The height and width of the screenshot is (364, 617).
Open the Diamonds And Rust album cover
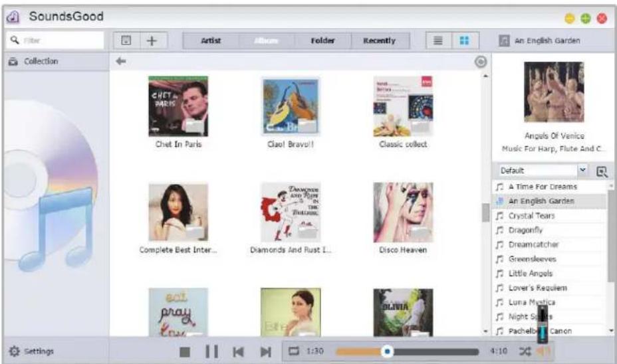pyautogui.click(x=291, y=213)
